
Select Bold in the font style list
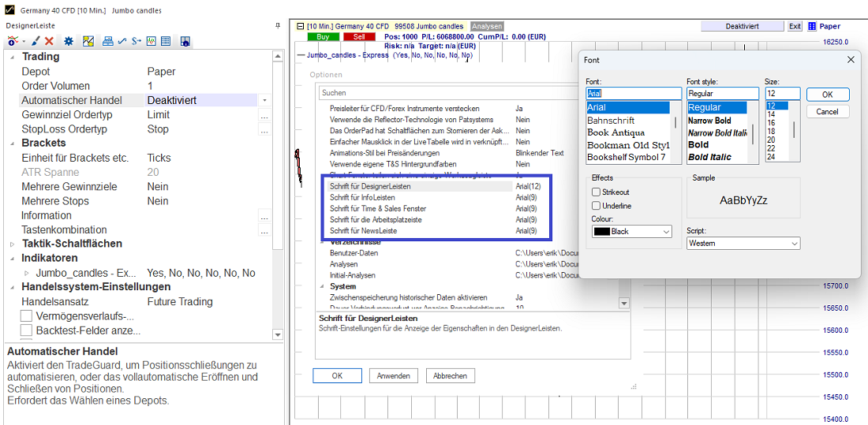click(x=698, y=144)
